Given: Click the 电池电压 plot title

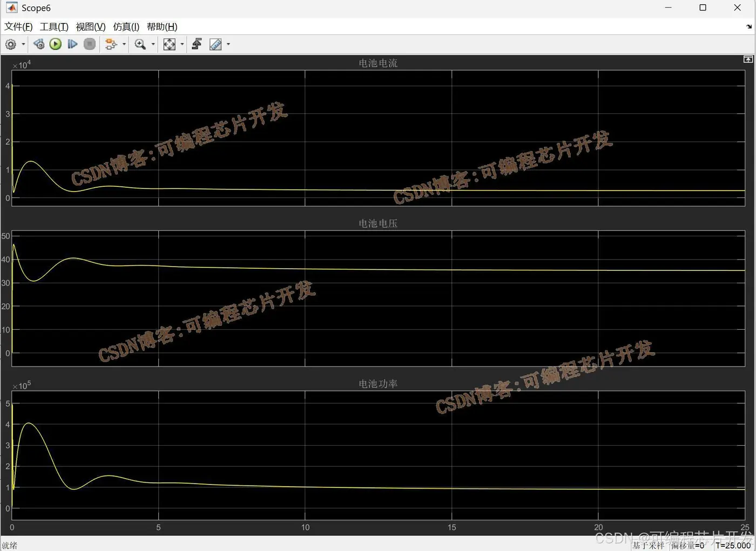Looking at the screenshot, I should [378, 223].
